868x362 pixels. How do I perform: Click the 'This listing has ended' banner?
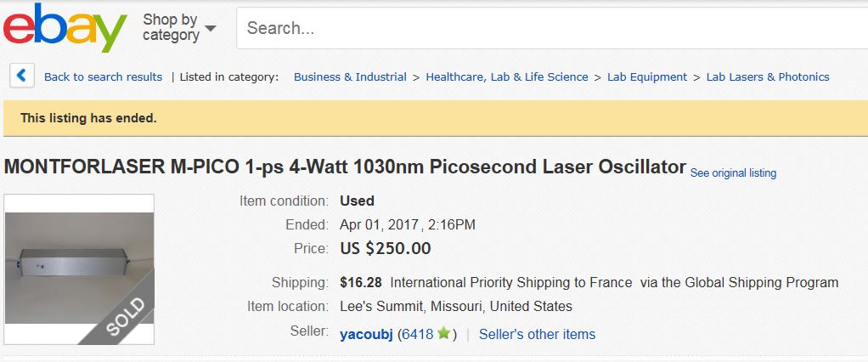pos(88,118)
